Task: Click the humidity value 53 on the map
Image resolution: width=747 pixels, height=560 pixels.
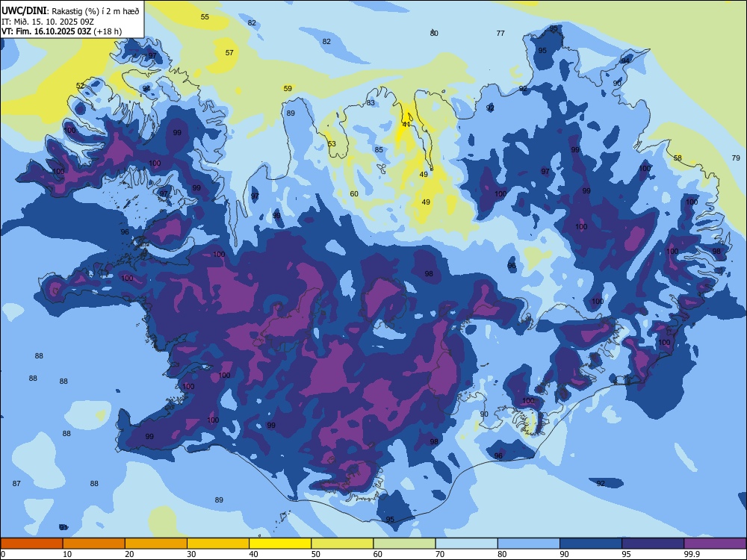Action: tap(332, 144)
